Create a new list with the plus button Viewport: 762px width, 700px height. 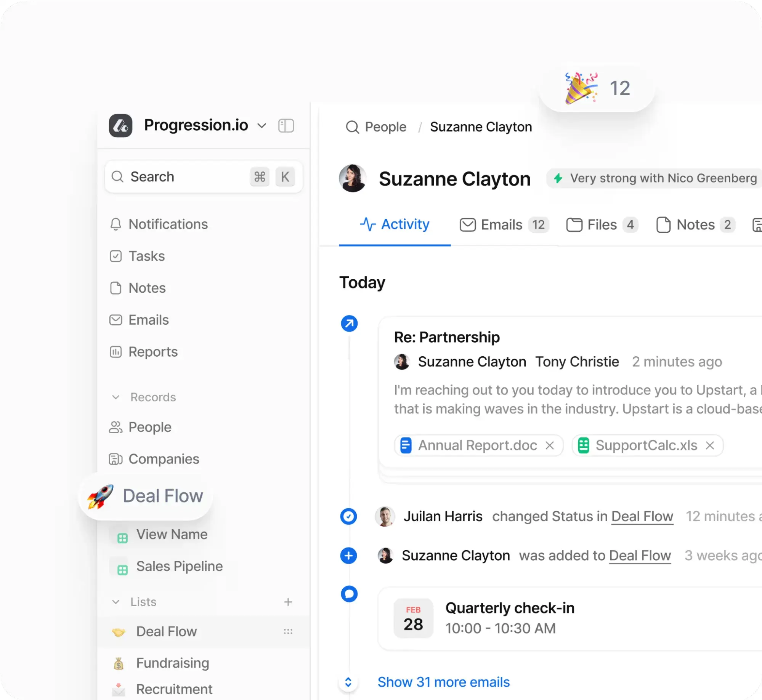(288, 602)
